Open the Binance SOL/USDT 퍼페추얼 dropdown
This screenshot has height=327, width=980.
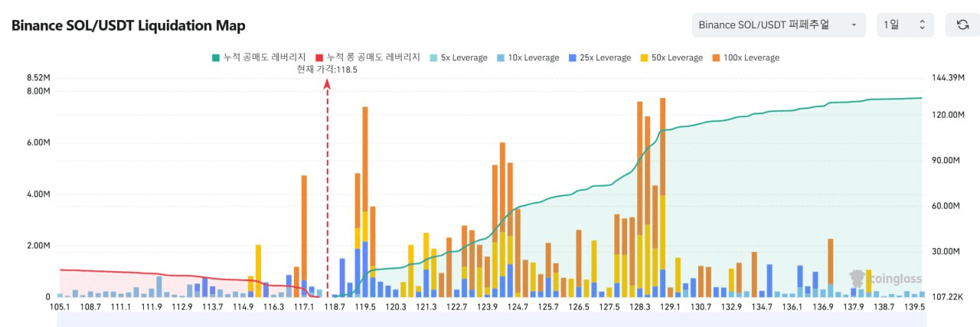tap(779, 25)
